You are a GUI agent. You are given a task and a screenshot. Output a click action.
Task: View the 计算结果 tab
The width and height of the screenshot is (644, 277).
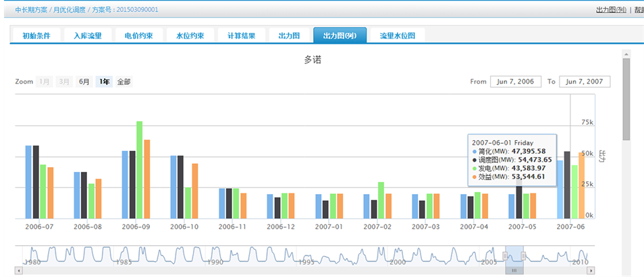[242, 36]
